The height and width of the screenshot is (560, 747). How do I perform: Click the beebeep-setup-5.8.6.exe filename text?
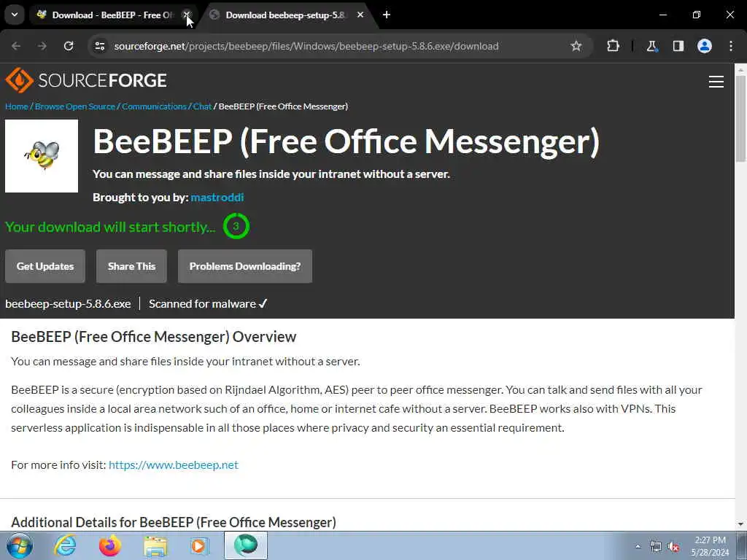tap(68, 304)
